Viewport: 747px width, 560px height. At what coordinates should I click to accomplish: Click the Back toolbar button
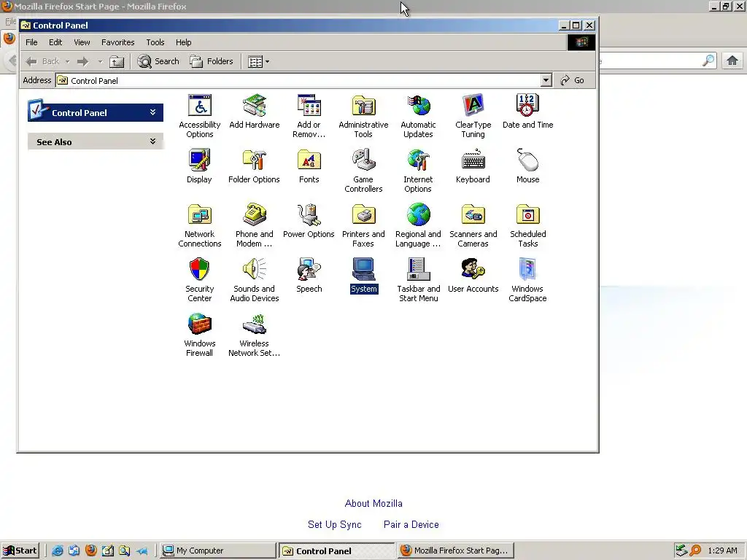43,61
